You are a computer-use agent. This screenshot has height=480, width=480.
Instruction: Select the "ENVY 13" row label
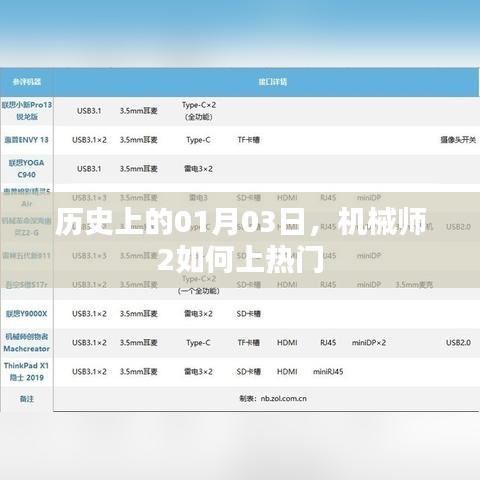point(27,140)
